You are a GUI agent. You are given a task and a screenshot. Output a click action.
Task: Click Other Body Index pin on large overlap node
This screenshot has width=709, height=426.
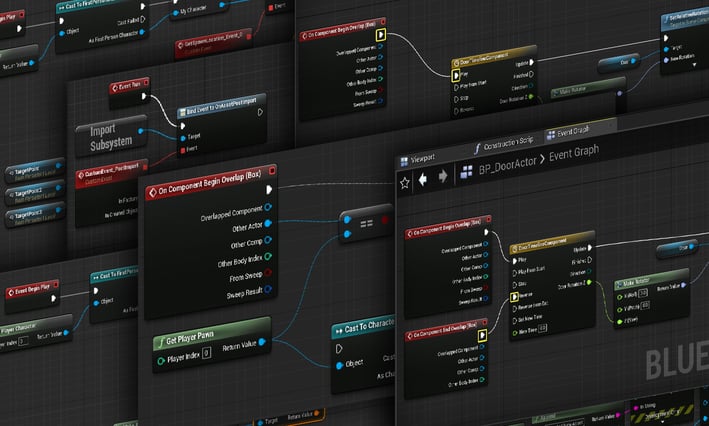[x=268, y=256]
